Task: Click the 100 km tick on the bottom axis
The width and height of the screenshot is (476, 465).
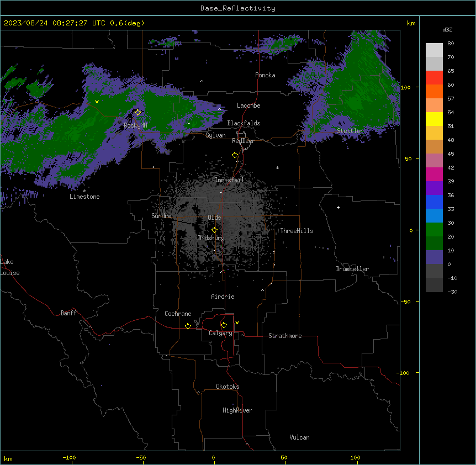Action: pyautogui.click(x=355, y=457)
